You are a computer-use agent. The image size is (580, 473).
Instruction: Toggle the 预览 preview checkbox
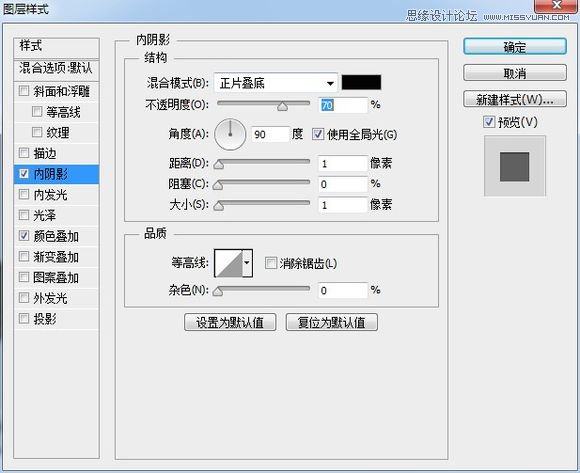coord(489,122)
